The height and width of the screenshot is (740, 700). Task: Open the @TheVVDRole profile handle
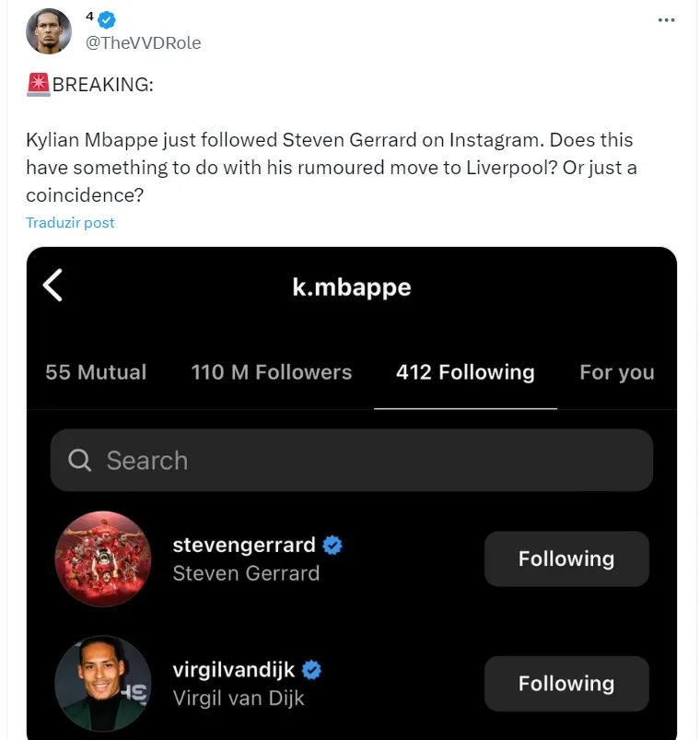tap(143, 42)
